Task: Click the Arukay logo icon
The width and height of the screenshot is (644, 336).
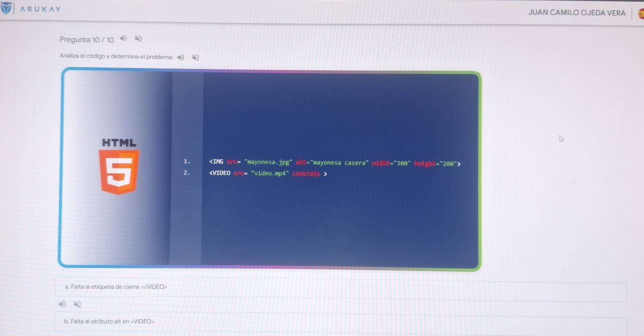Action: (x=6, y=9)
